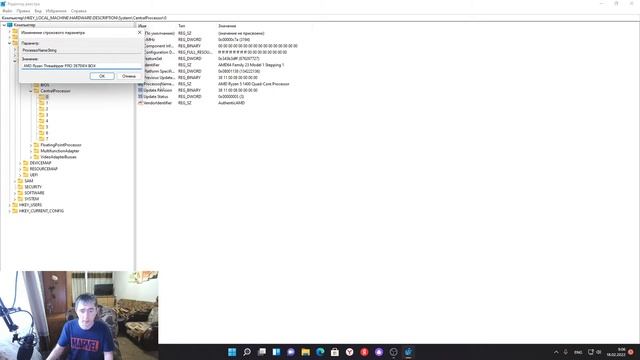Screen dimensions: 640x360
Task: Open the Вид menu
Action: 38,11
